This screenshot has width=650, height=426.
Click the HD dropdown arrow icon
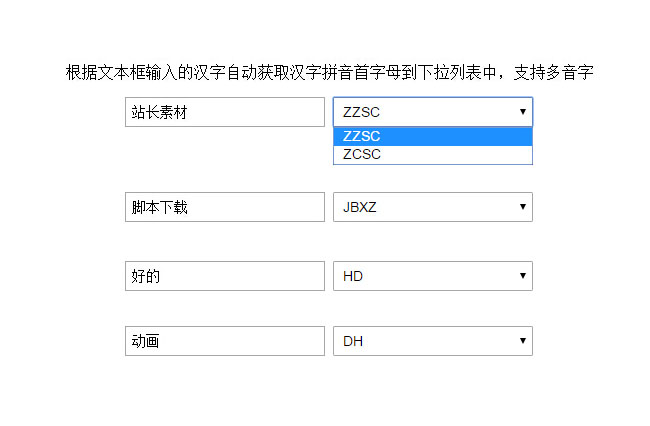point(522,276)
